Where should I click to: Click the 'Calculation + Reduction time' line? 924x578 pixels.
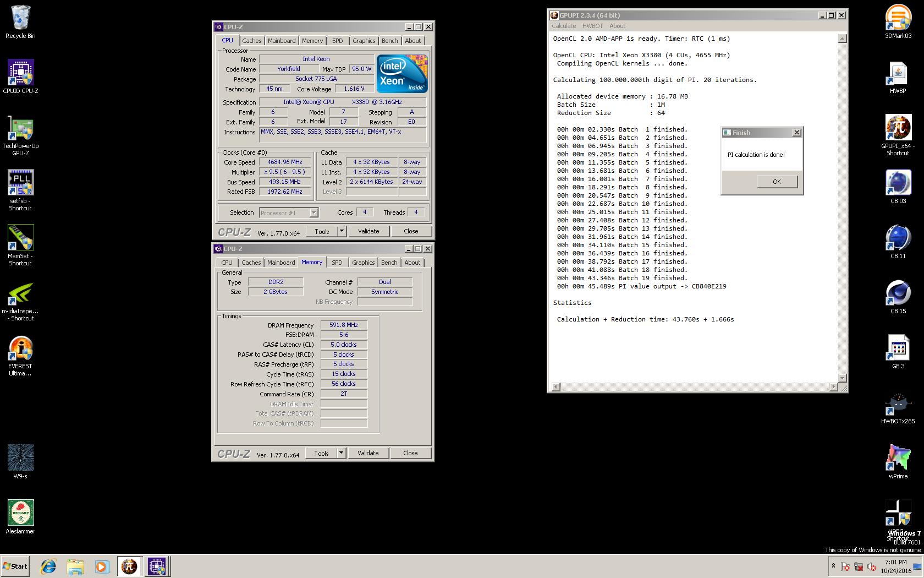click(x=645, y=319)
